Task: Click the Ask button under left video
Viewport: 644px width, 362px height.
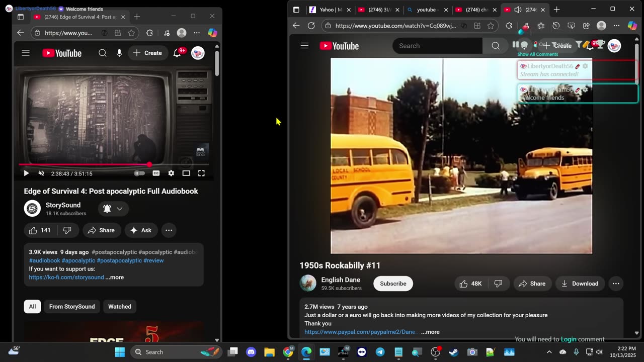Action: (x=141, y=230)
